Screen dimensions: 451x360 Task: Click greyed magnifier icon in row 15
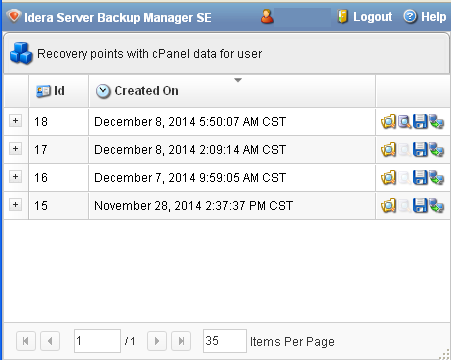tap(405, 206)
